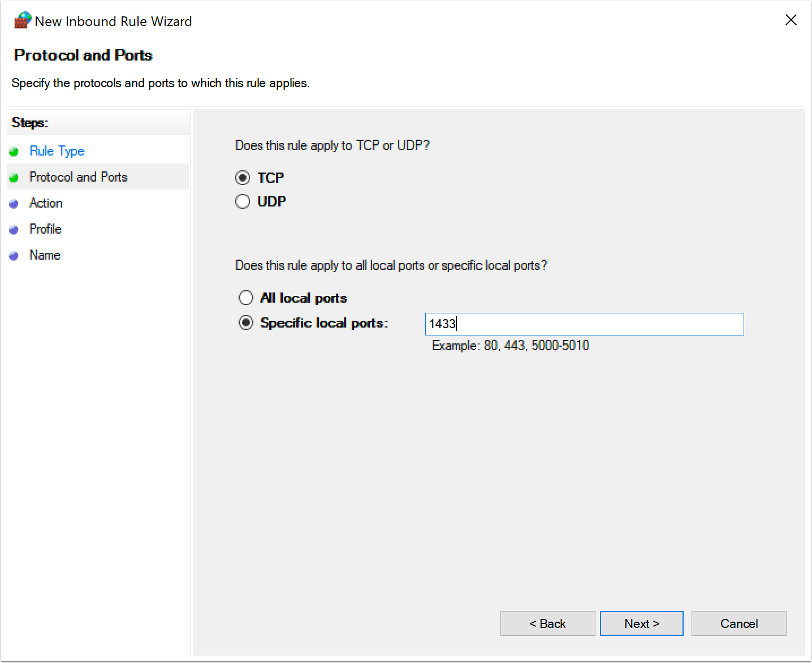Image resolution: width=812 pixels, height=663 pixels.
Task: Click inside the ports text field
Action: coord(584,324)
